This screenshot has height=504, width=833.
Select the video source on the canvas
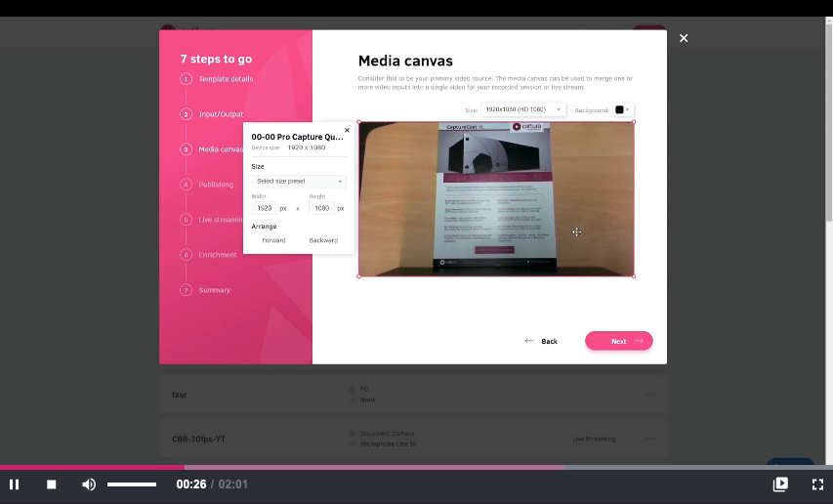pos(496,199)
